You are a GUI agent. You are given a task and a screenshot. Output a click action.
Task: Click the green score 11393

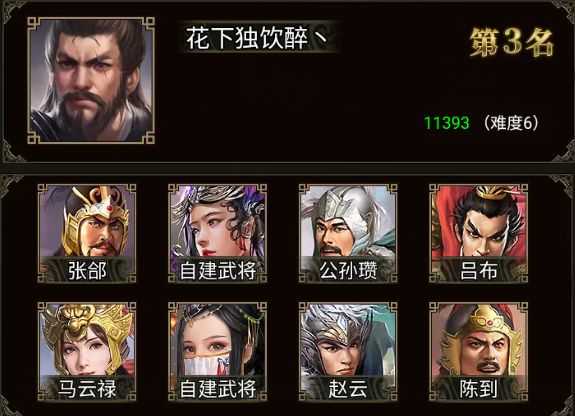pyautogui.click(x=446, y=123)
